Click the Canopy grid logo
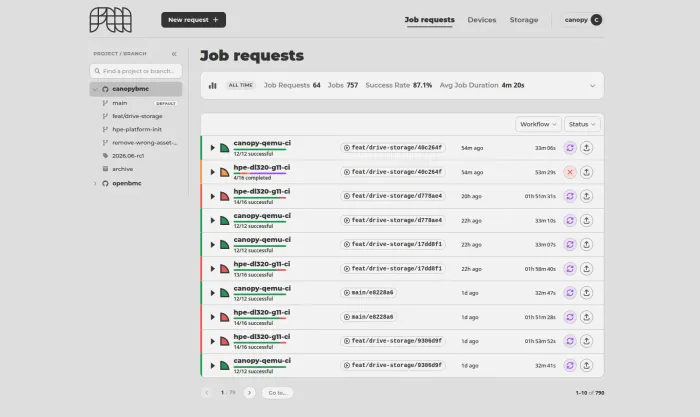 pos(111,20)
